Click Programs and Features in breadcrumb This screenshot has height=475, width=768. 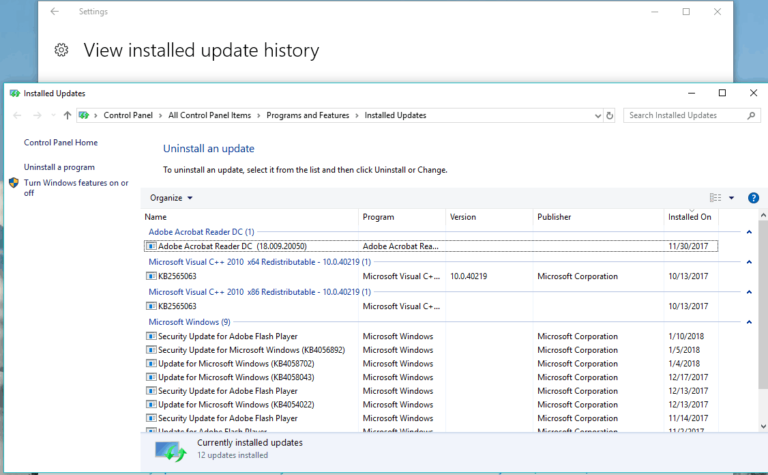coord(308,115)
